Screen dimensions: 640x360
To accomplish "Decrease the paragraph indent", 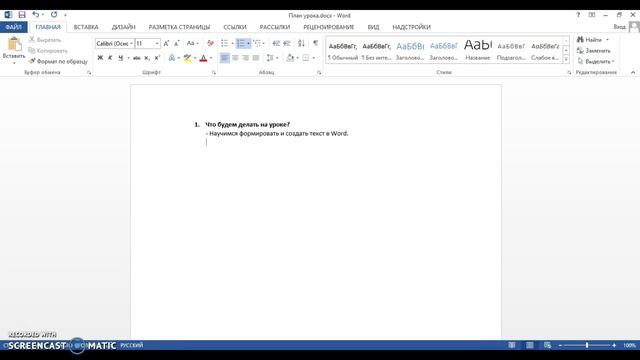I will [276, 43].
